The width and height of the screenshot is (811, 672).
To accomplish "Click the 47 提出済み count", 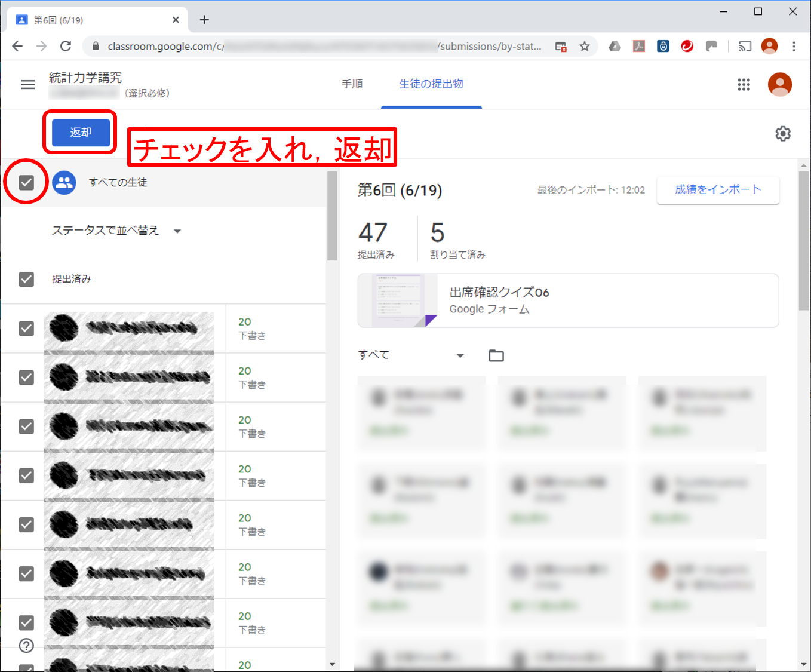I will (x=376, y=240).
